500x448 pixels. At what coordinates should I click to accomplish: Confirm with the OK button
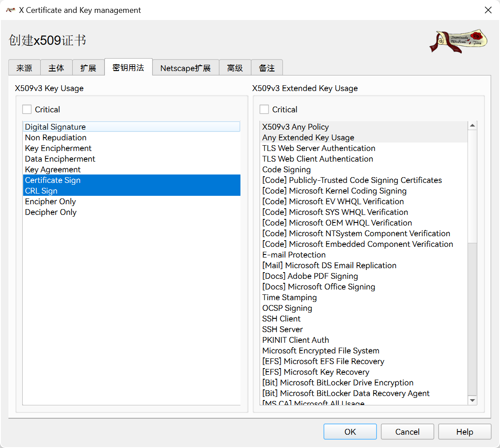(350, 432)
